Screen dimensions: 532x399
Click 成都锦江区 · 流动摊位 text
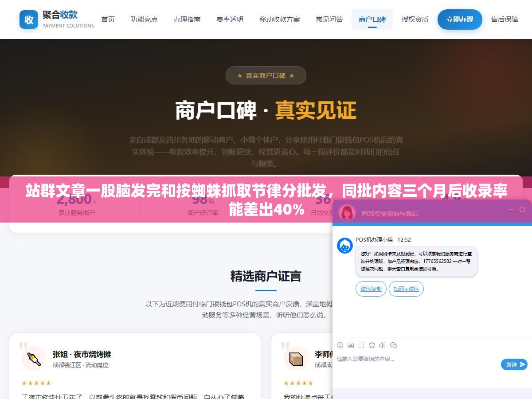pyautogui.click(x=81, y=365)
